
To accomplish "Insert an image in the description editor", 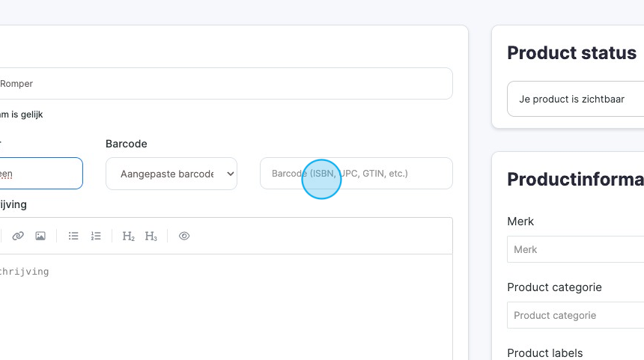I will pyautogui.click(x=40, y=236).
